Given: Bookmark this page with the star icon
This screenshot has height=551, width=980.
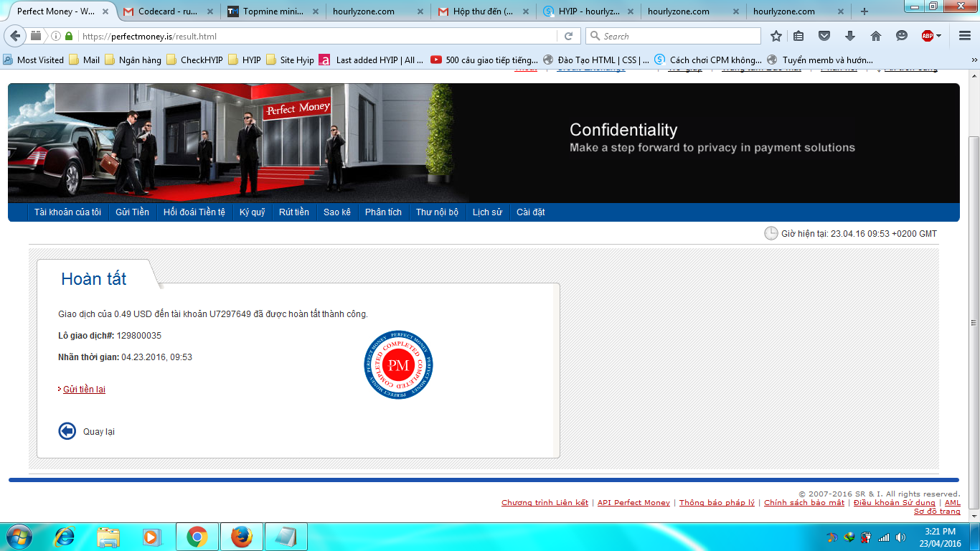Looking at the screenshot, I should tap(776, 36).
